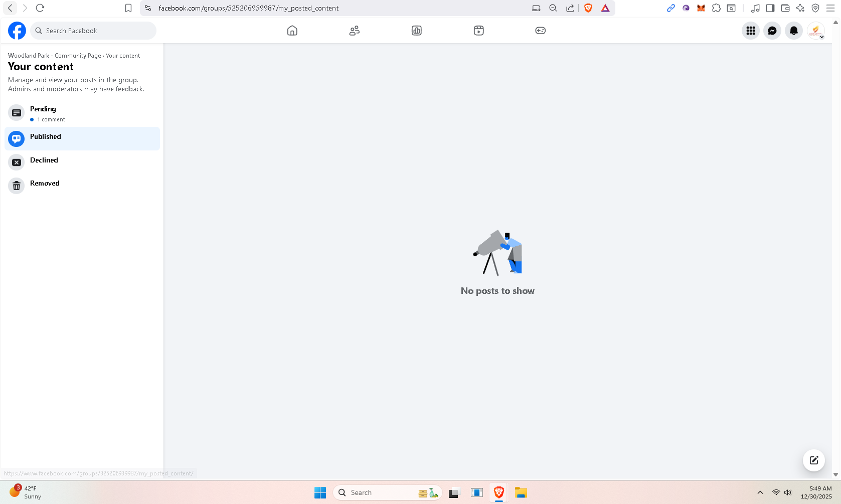Click the new message compose icon
This screenshot has height=504, width=841.
tap(813, 460)
